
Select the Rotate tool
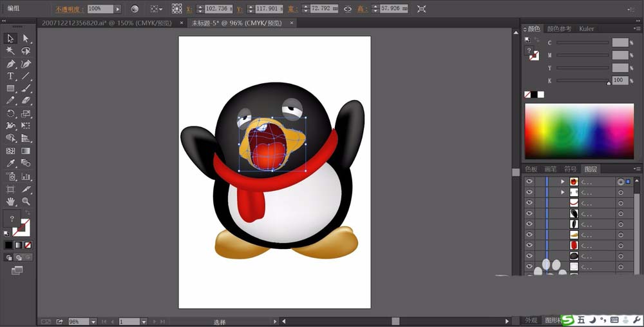tap(10, 114)
